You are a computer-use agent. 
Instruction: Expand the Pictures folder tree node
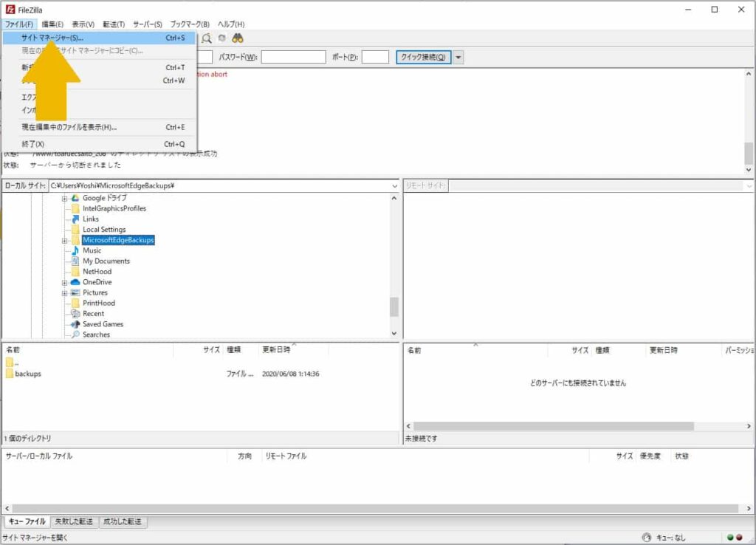pos(65,293)
